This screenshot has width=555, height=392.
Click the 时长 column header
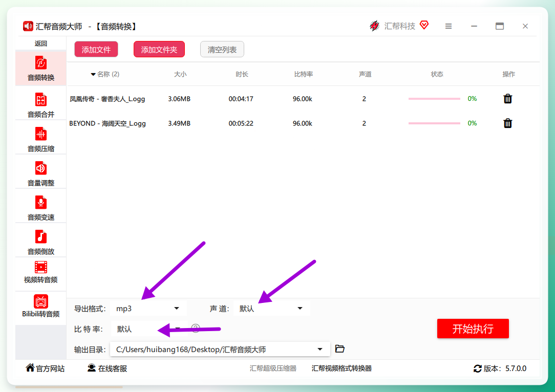pyautogui.click(x=242, y=74)
